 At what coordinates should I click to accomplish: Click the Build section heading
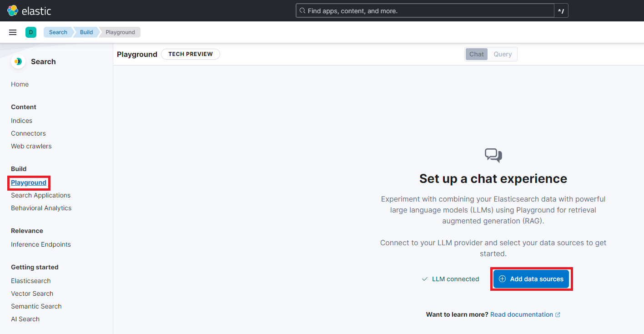click(19, 169)
